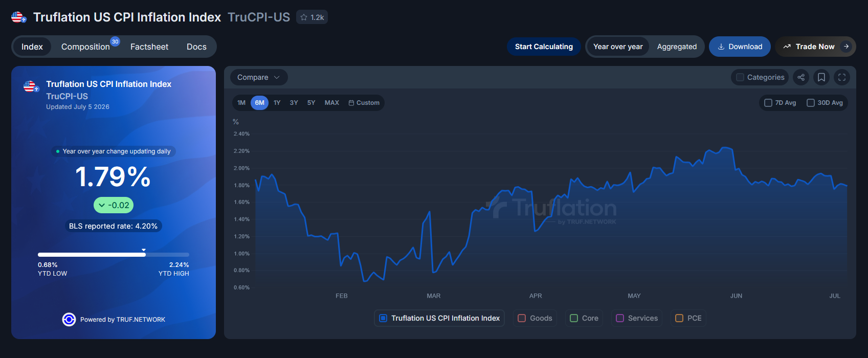Viewport: 868px width, 358px height.
Task: Enable the Core series checkbox
Action: coord(574,318)
